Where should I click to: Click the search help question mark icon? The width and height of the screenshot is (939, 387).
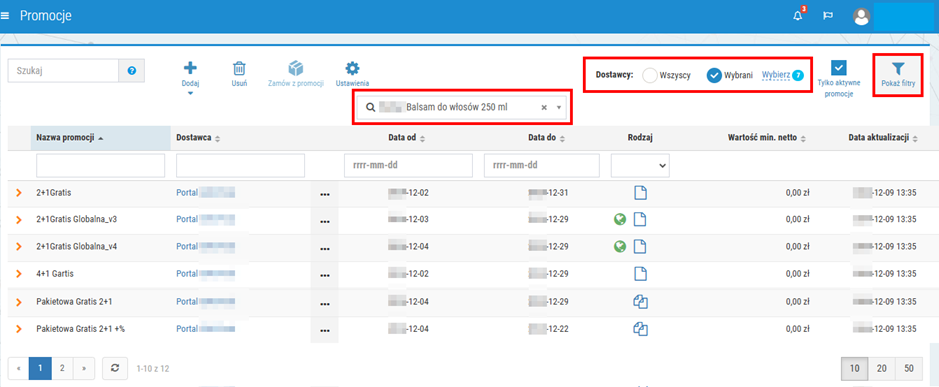[132, 71]
